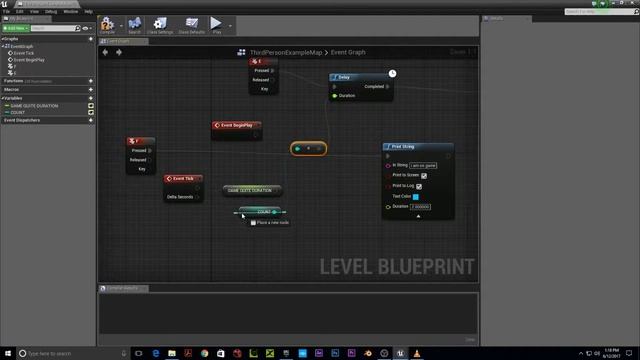
Task: Switch to the Compiler Results tab
Action: pyautogui.click(x=124, y=288)
